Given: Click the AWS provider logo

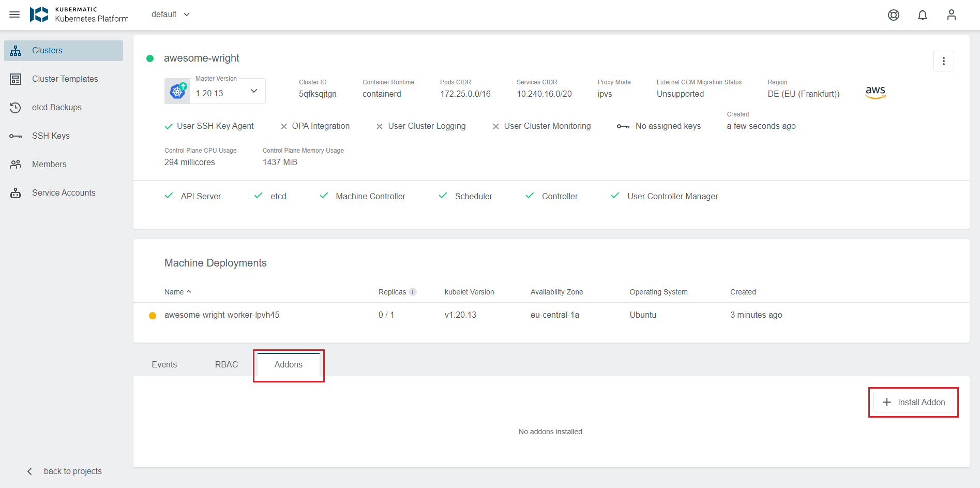Looking at the screenshot, I should click(876, 93).
